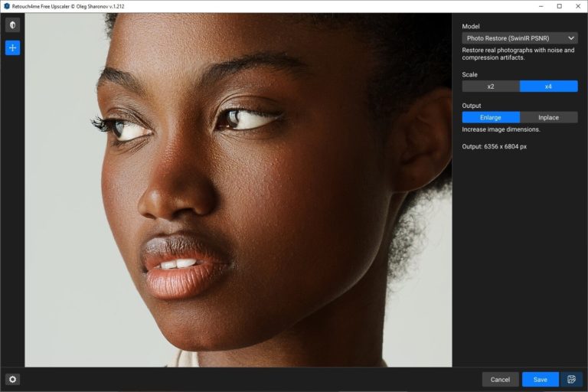Click the Cancel button
The height and width of the screenshot is (392, 588).
point(500,380)
